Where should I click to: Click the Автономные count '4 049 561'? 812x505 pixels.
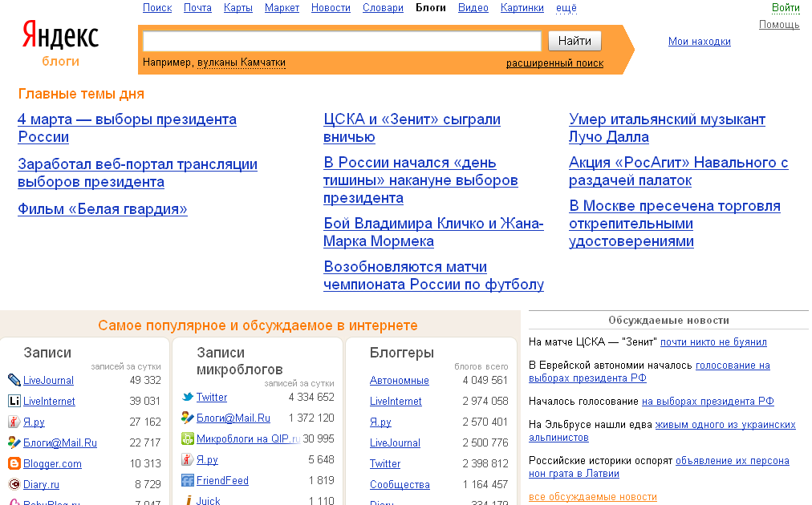pyautogui.click(x=485, y=380)
